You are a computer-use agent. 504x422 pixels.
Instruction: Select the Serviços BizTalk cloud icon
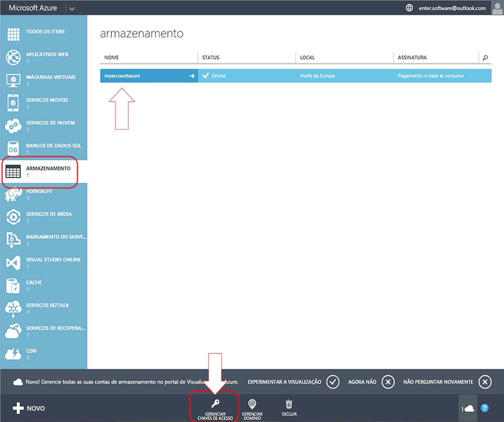point(13,308)
